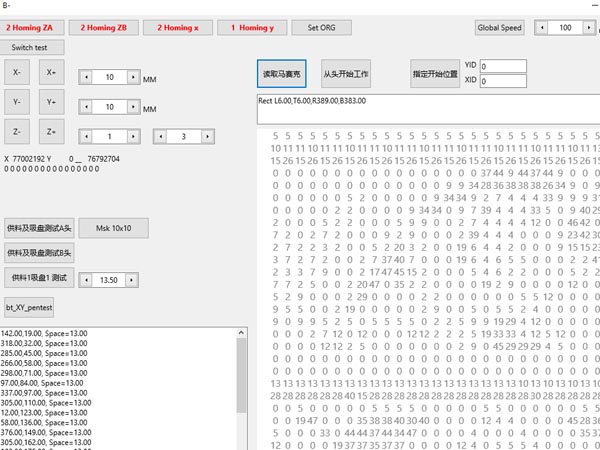
Task: Run 供料及吸盘测试A头 test
Action: [x=39, y=228]
